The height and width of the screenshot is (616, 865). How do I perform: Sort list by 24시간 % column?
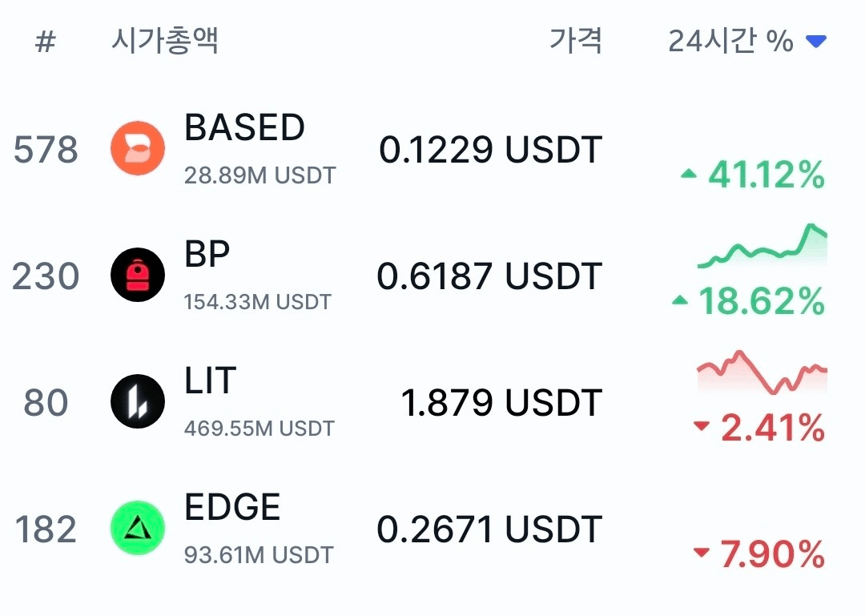(x=731, y=41)
